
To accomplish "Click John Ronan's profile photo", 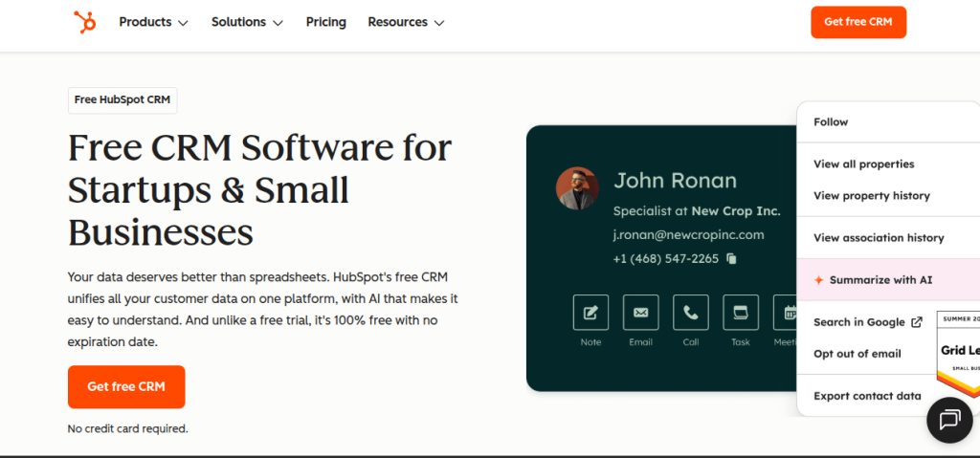I will click(x=577, y=188).
